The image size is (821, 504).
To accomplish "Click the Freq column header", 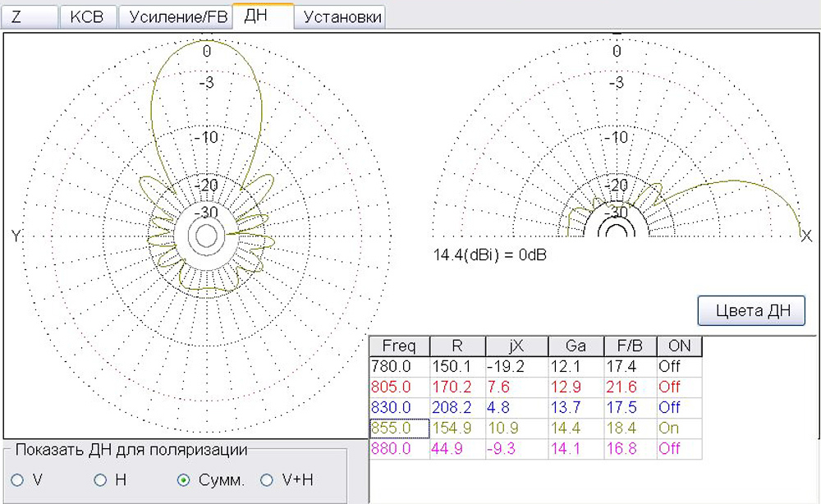I will click(399, 346).
